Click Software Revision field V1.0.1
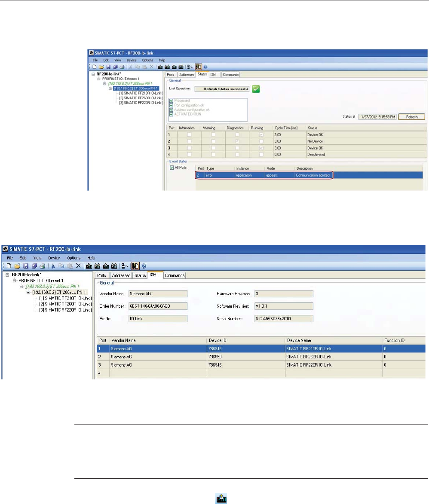Viewport: 429px width, 504px height. pyautogui.click(x=284, y=306)
